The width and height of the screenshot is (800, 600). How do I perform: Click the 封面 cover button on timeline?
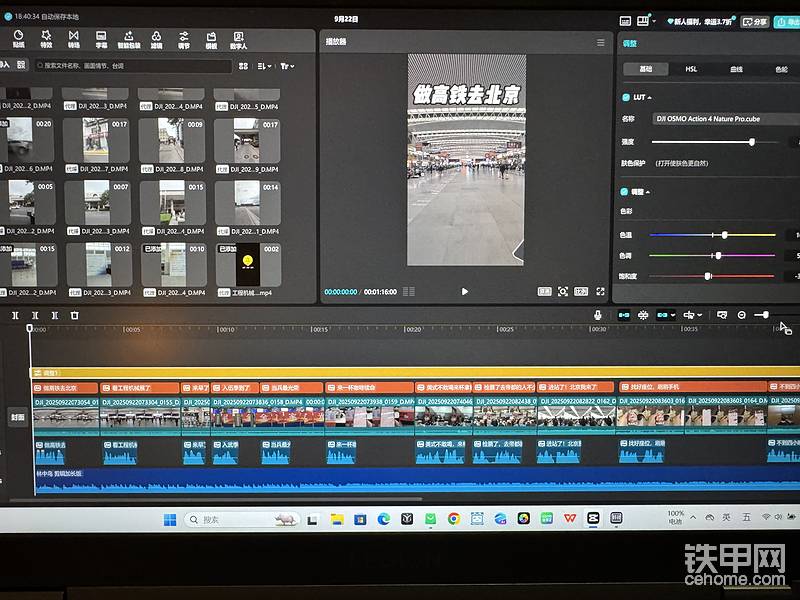click(x=18, y=417)
